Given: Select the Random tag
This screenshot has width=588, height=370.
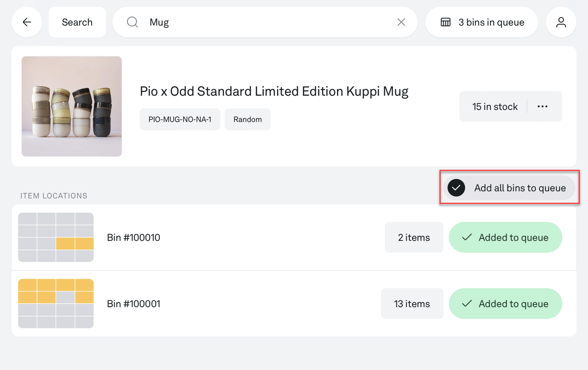Looking at the screenshot, I should click(247, 119).
